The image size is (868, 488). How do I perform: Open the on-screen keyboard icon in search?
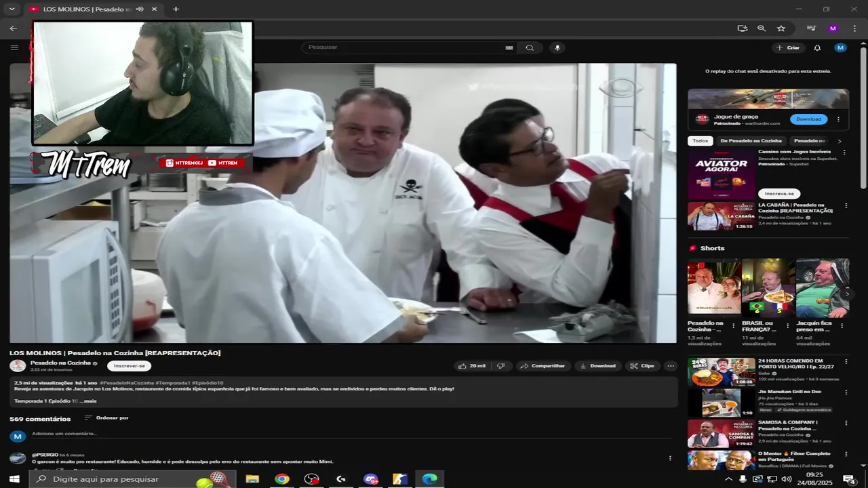pyautogui.click(x=509, y=47)
